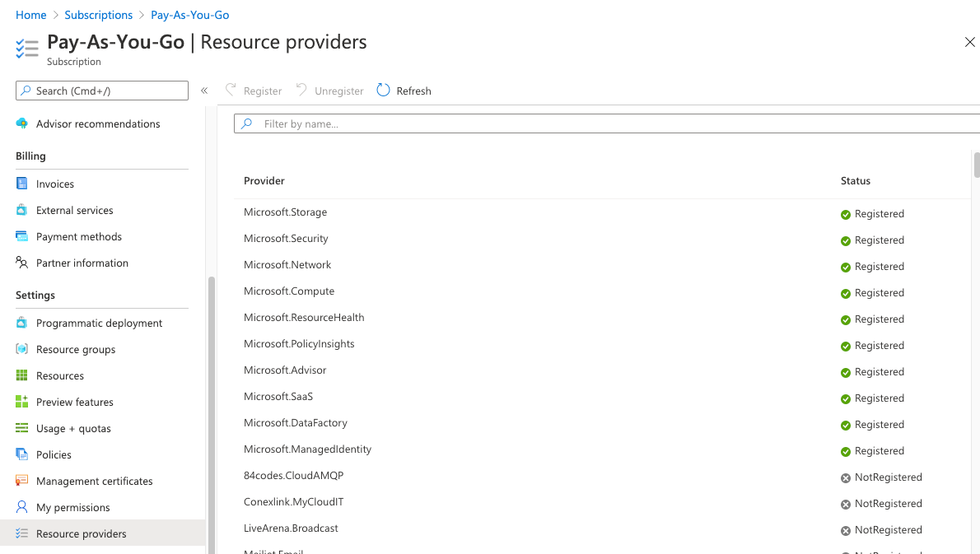Close the Resource providers blade

[x=969, y=43]
